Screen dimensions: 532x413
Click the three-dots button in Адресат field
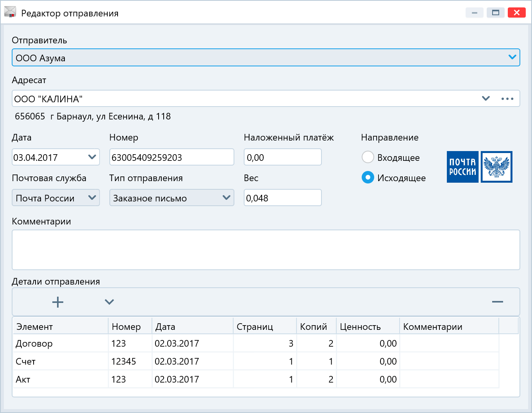(x=507, y=99)
